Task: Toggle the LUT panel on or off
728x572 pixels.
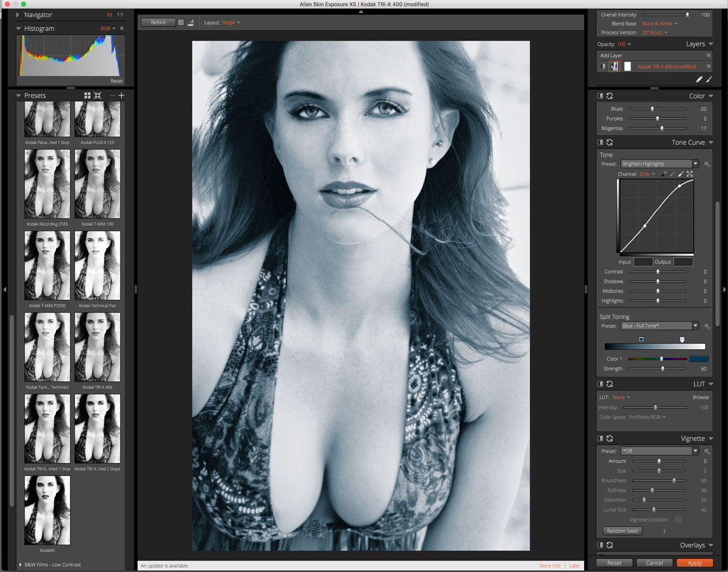Action: pyautogui.click(x=600, y=384)
